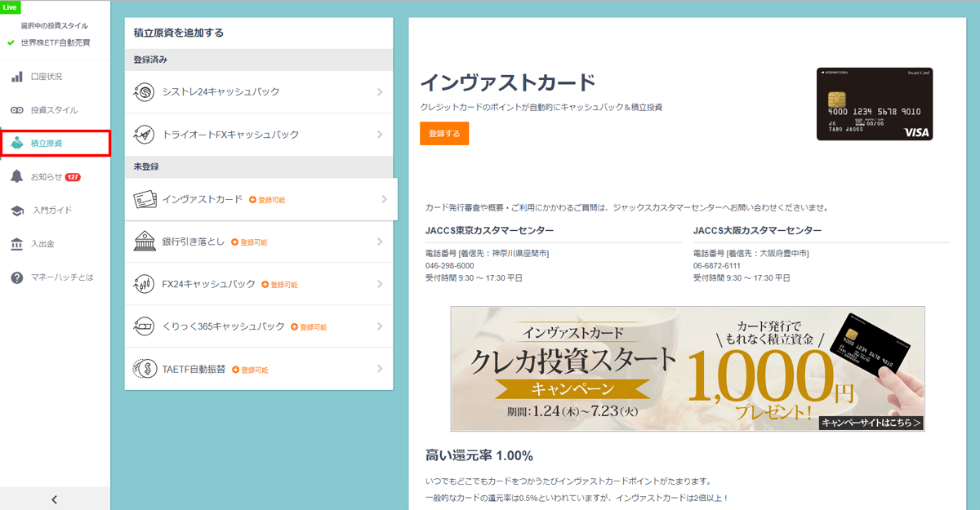
Task: Click the JACCS東京 phone number 046-298-6000
Action: tap(449, 266)
